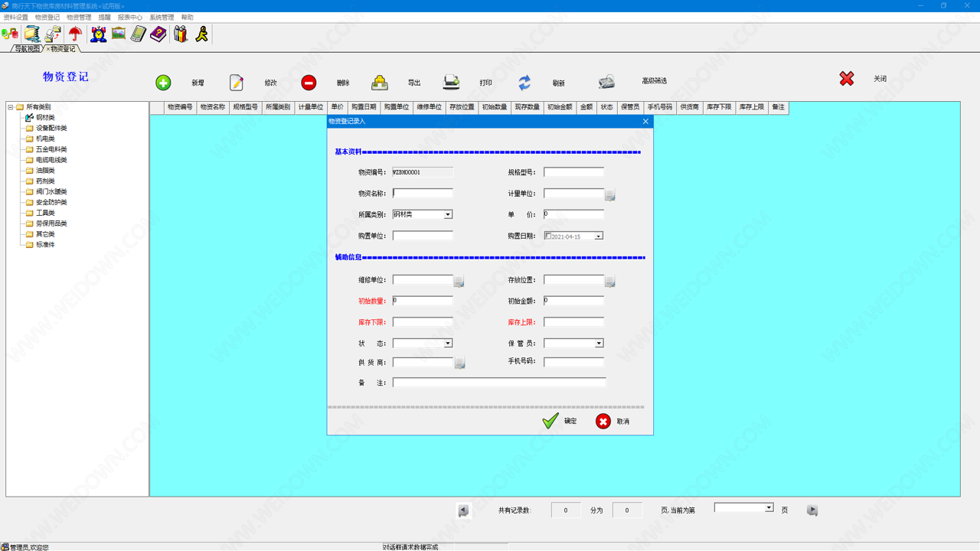Click the green checkmark 确定 icon

tap(550, 421)
